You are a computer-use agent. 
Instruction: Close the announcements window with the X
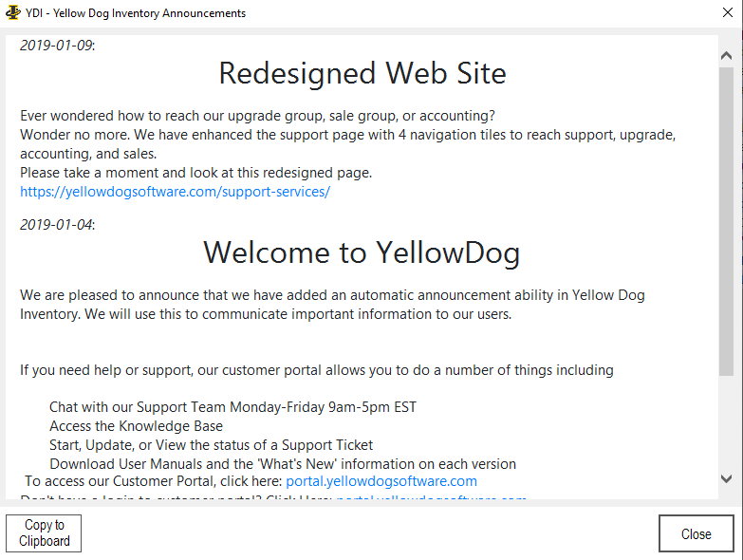coord(728,12)
